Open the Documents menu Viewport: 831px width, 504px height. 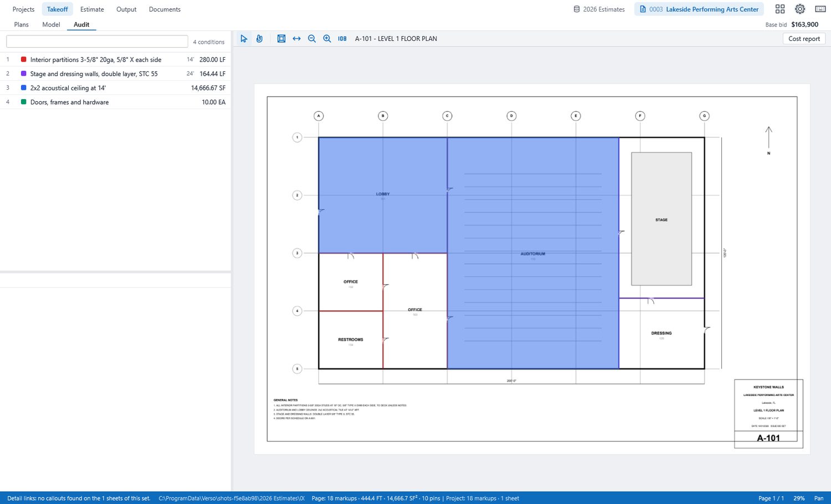click(165, 9)
